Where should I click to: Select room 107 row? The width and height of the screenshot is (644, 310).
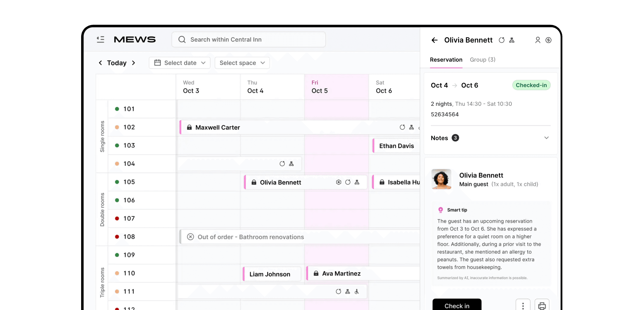click(142, 219)
